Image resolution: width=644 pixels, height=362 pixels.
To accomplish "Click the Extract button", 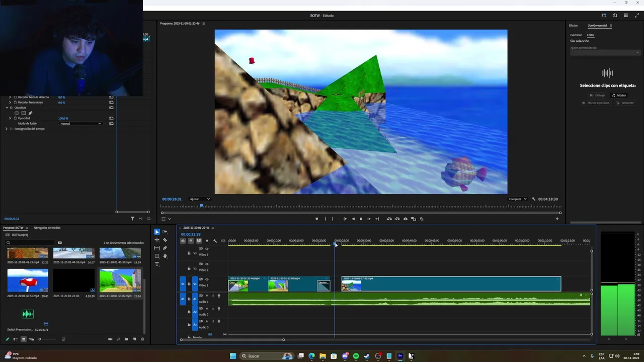I will pos(397,219).
